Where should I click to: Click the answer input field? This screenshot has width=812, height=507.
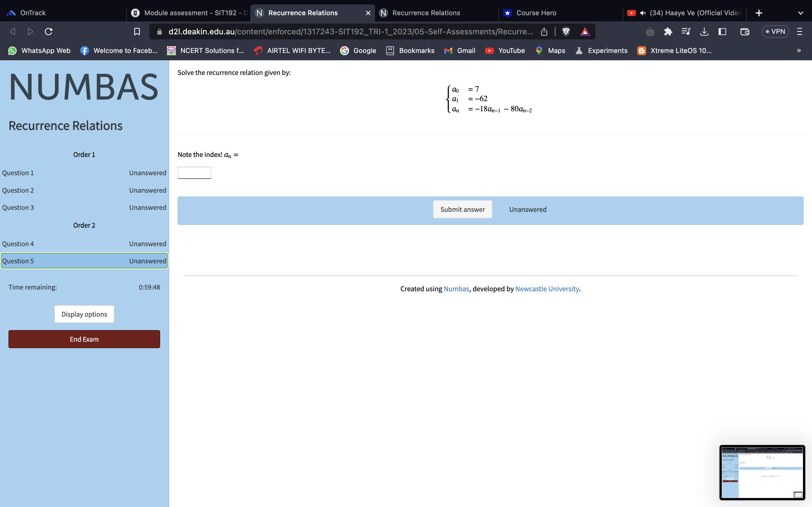point(194,173)
